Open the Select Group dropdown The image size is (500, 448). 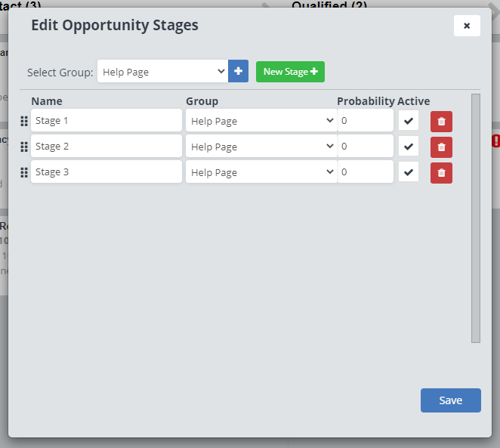click(x=162, y=72)
